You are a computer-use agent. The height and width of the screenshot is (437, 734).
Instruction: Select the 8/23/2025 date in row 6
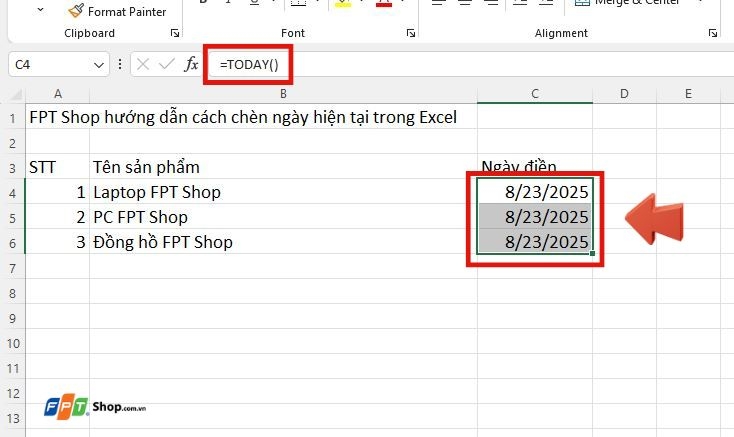535,241
